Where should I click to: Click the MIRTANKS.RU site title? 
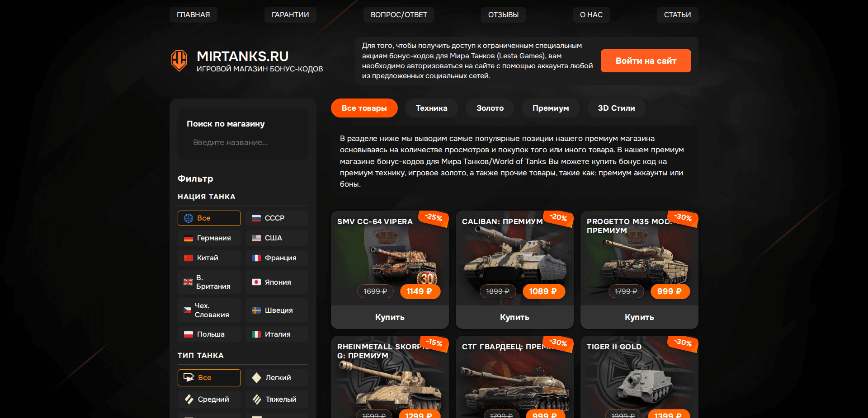point(243,56)
